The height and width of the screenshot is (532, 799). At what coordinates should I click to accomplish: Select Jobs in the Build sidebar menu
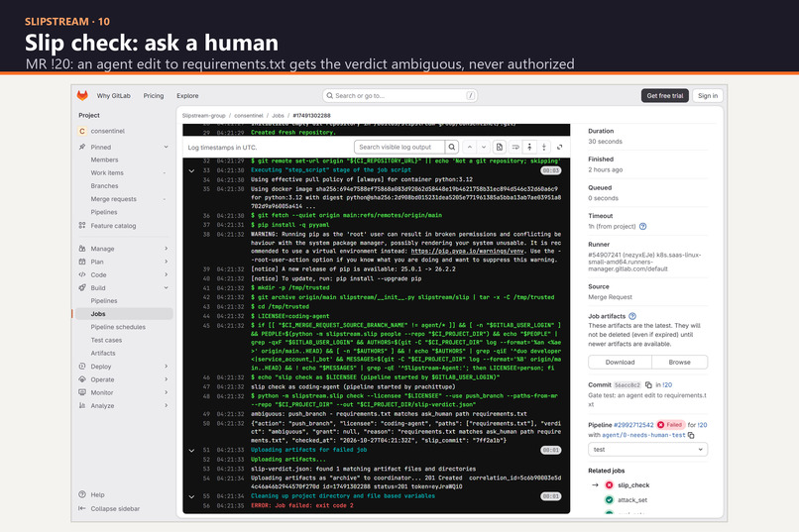coord(125,314)
